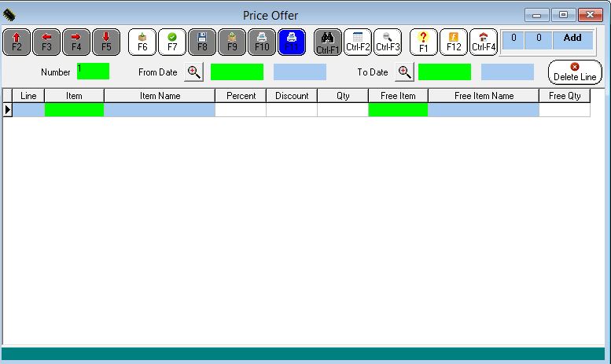
Task: Click the F12 toolbar button
Action: tap(454, 42)
